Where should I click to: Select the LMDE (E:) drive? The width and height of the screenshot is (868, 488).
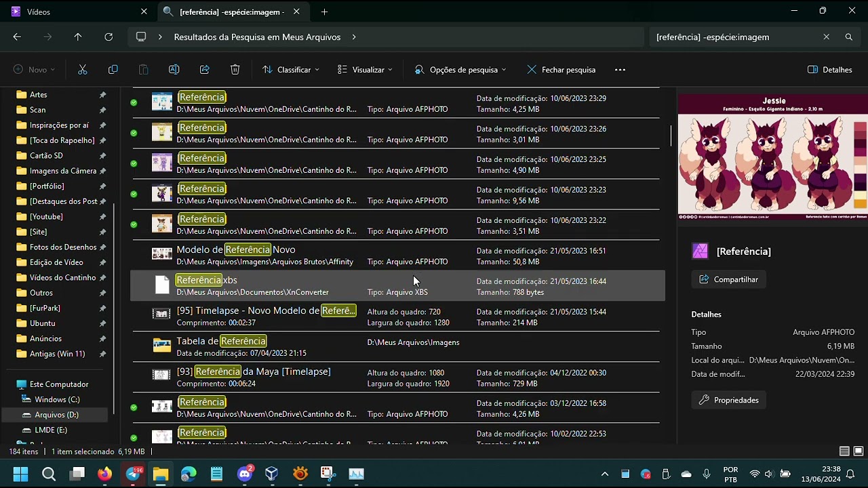51,430
